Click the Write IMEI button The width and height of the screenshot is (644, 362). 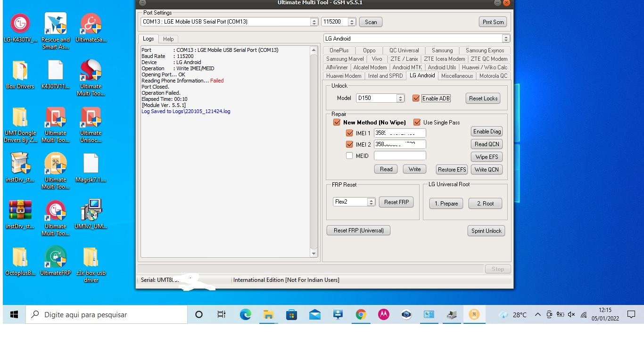point(414,169)
